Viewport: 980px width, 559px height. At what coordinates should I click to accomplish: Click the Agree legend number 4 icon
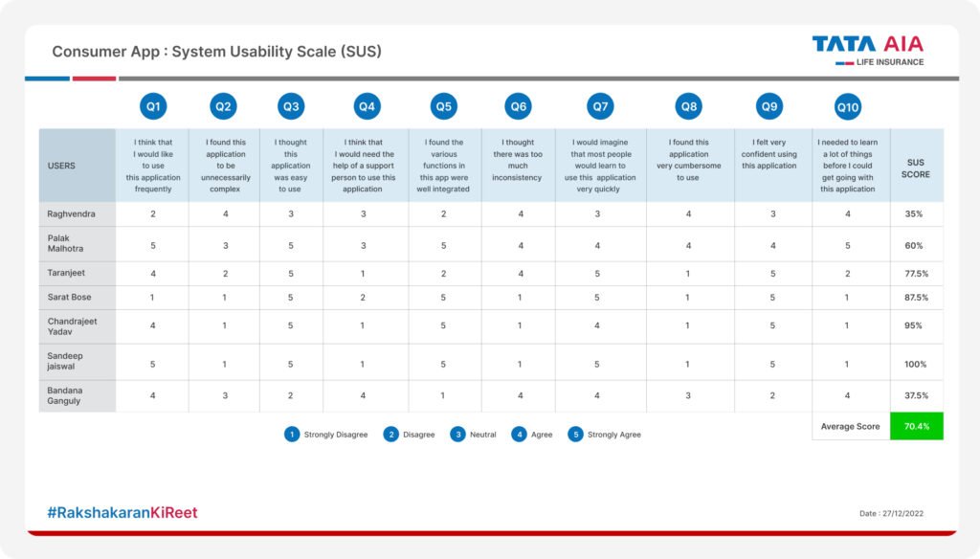[519, 435]
